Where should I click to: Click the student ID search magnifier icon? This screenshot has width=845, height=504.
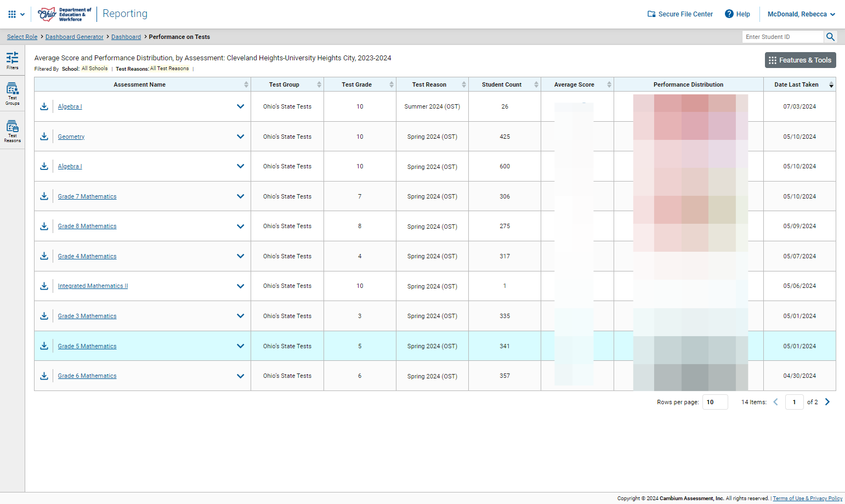pos(830,37)
